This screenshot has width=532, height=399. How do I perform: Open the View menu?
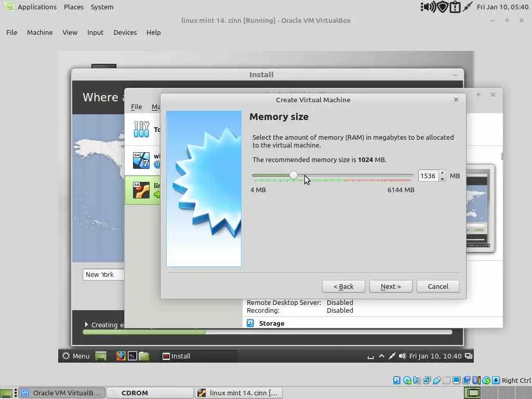point(70,32)
